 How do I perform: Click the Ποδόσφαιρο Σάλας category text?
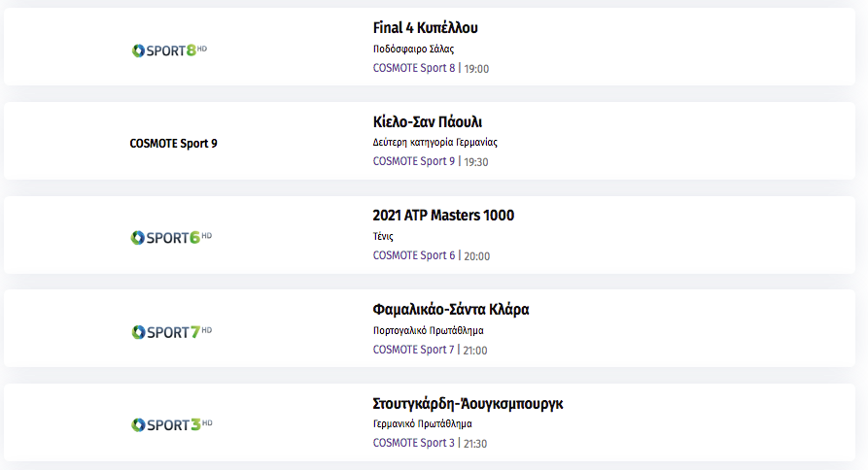(x=413, y=49)
